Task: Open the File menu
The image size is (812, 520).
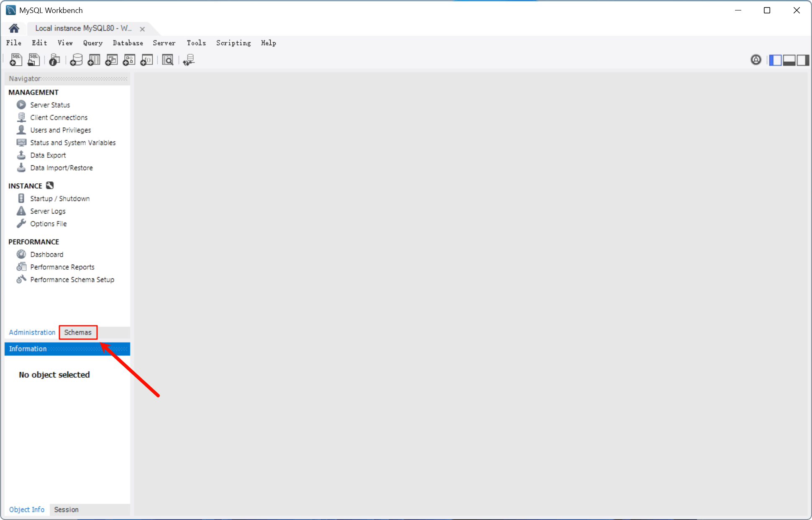Action: [x=14, y=43]
